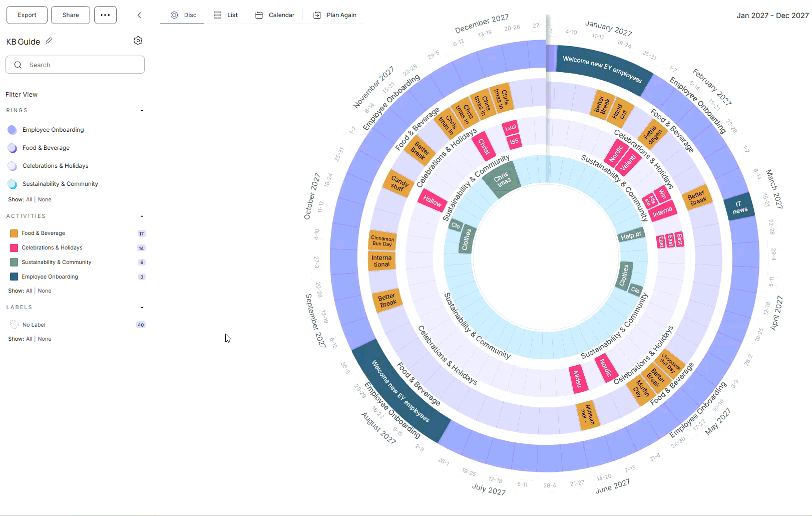812x516 pixels.
Task: Click the three dots more options button
Action: pyautogui.click(x=105, y=15)
